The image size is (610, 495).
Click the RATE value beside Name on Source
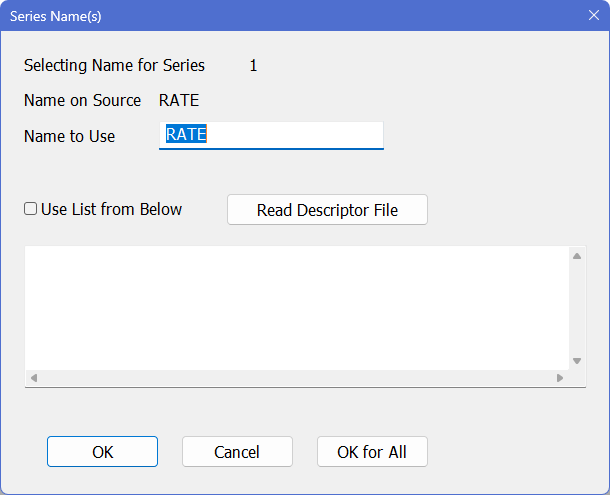[179, 101]
